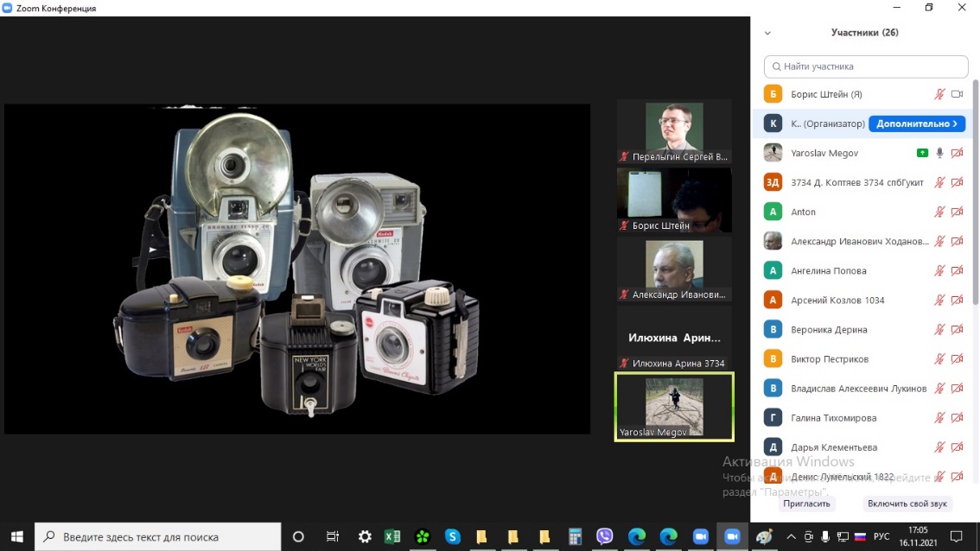980x551 pixels.
Task: Open Viber from the taskbar
Action: click(x=604, y=536)
